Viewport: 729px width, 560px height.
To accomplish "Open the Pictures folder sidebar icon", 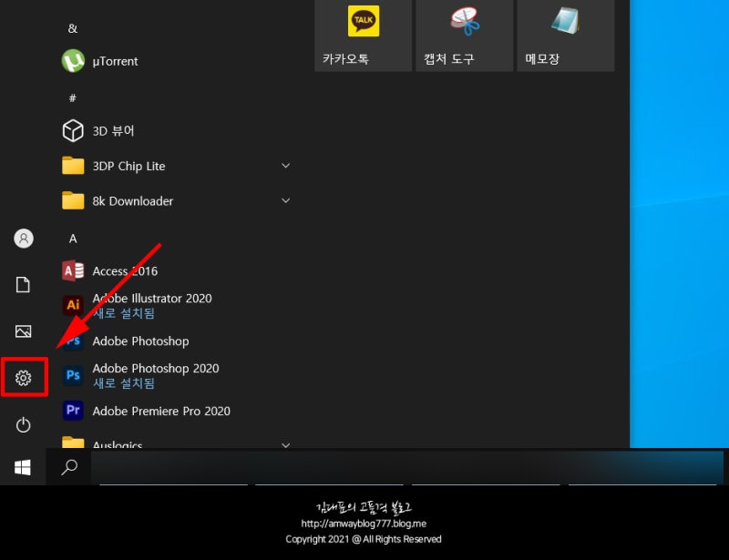I will (x=24, y=331).
